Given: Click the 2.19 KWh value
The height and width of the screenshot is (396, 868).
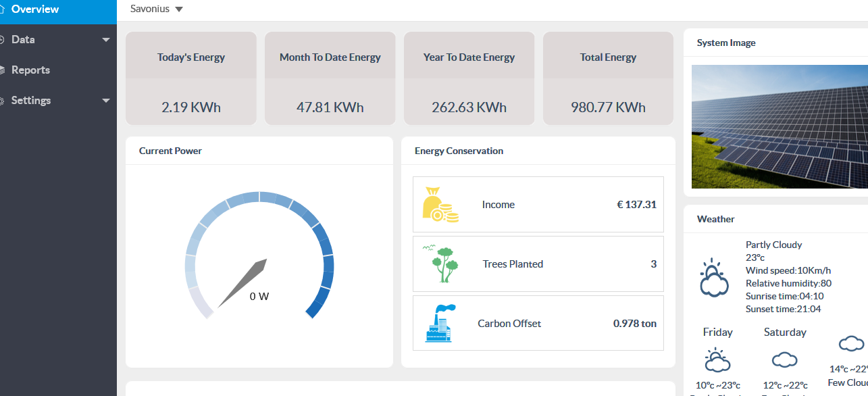Looking at the screenshot, I should click(191, 107).
